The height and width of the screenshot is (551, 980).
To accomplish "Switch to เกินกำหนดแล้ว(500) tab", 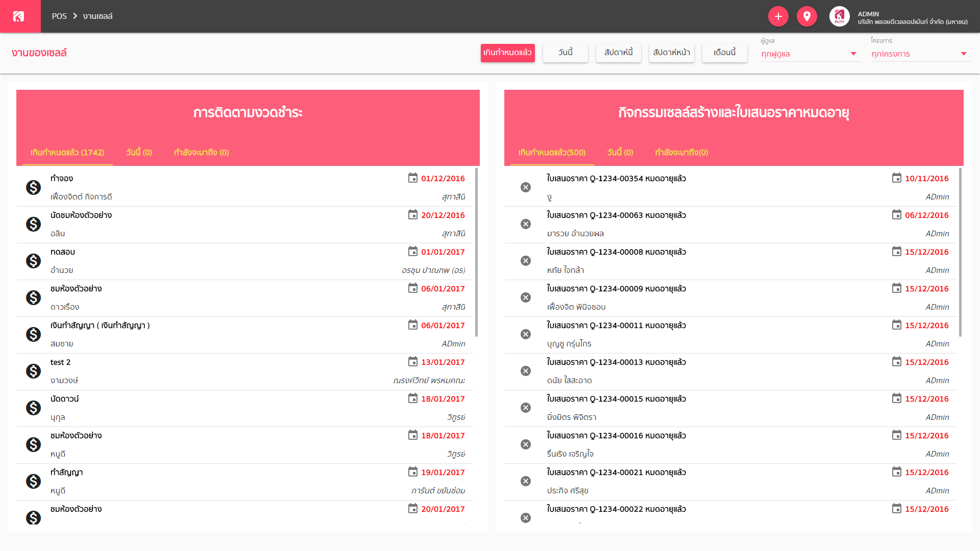I will coord(552,153).
